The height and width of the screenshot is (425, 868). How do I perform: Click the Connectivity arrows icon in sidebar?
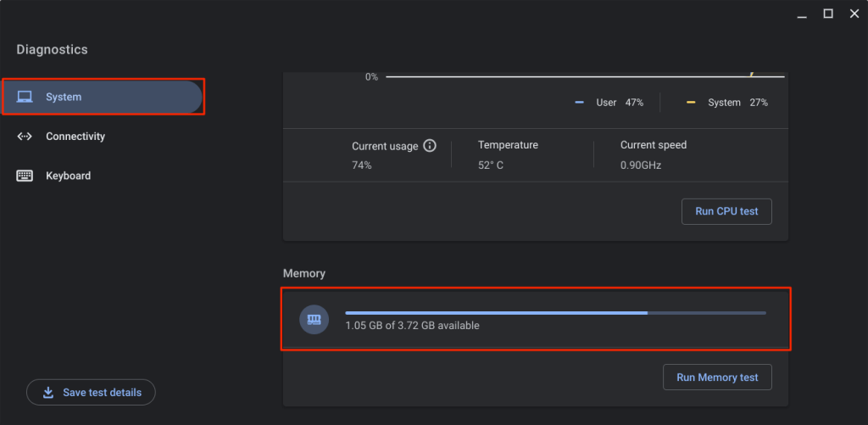(x=25, y=137)
